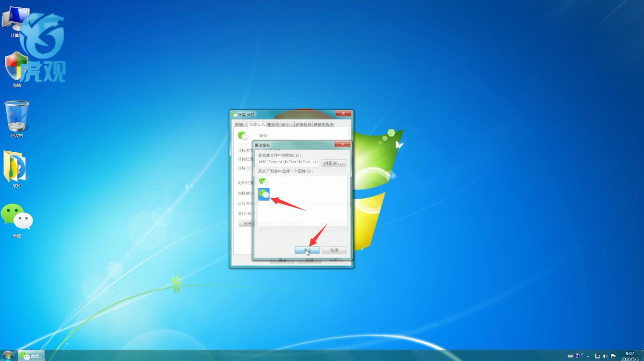This screenshot has width=644, height=361.
Task: Click the Show Desktop strip on the taskbar
Action: pos(642,356)
